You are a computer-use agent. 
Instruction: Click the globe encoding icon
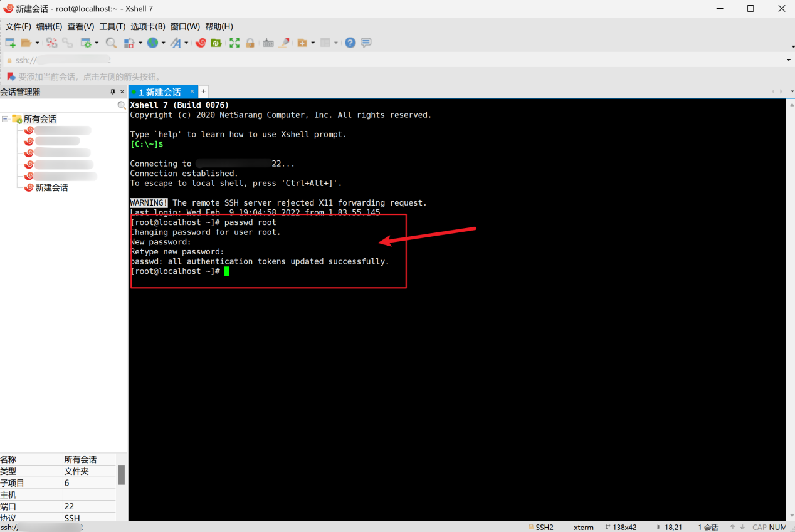[152, 43]
